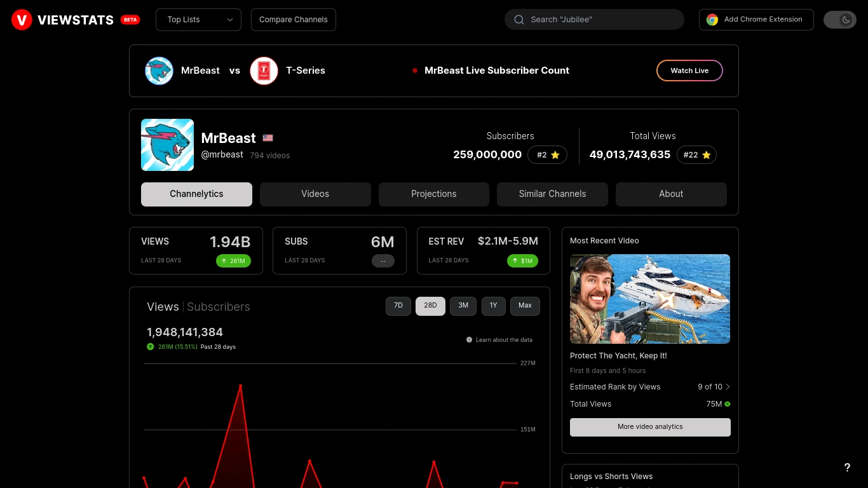Click the green up-arrow under 1,948,141,384

pos(151,347)
